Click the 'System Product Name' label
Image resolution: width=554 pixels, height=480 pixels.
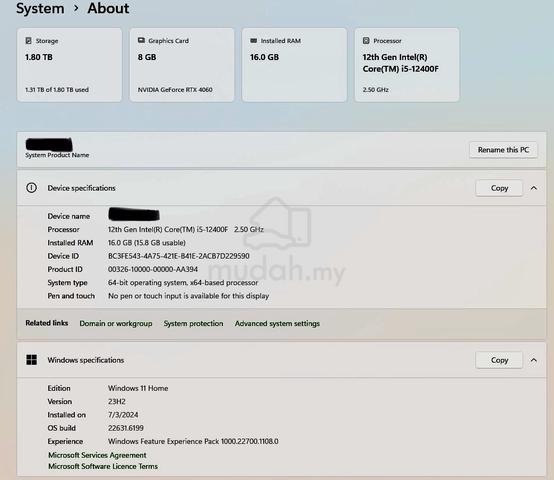[57, 155]
